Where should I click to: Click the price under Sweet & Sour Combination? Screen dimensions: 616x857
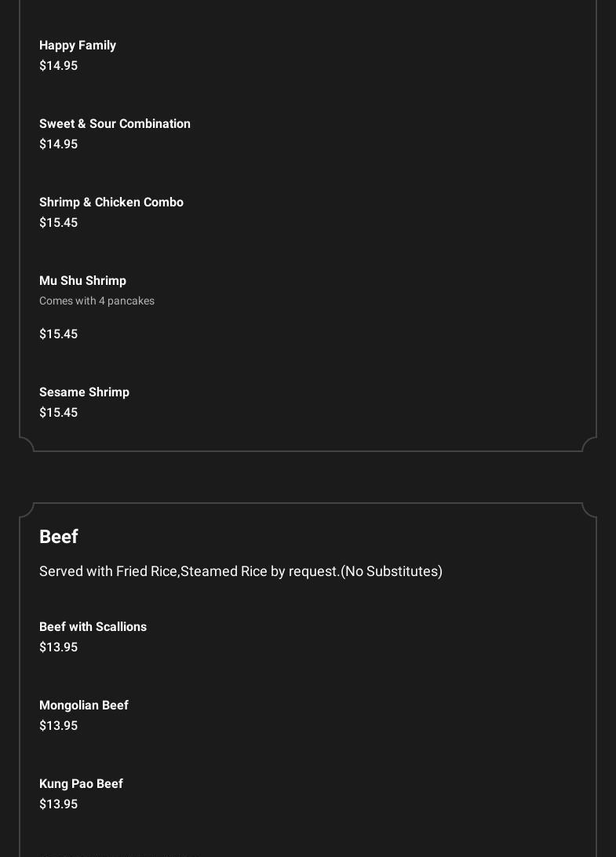click(58, 144)
